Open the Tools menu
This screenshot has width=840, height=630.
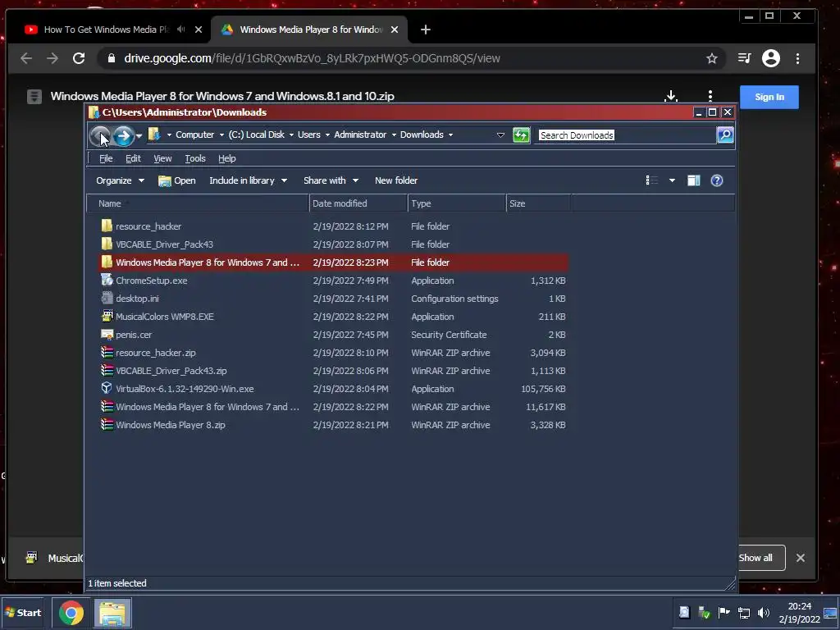click(x=195, y=158)
